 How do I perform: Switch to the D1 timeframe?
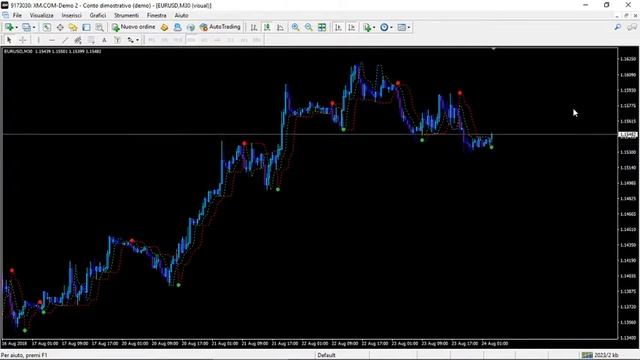pyautogui.click(x=231, y=40)
